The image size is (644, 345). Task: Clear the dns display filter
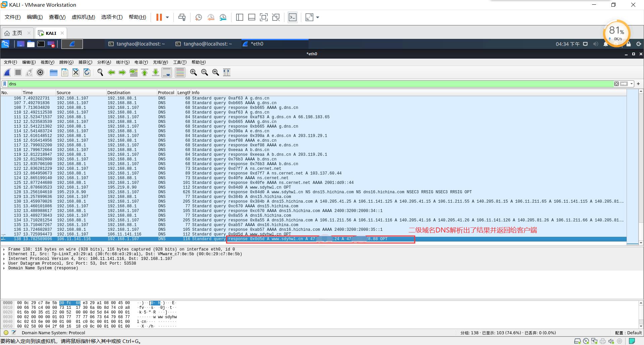click(x=616, y=84)
